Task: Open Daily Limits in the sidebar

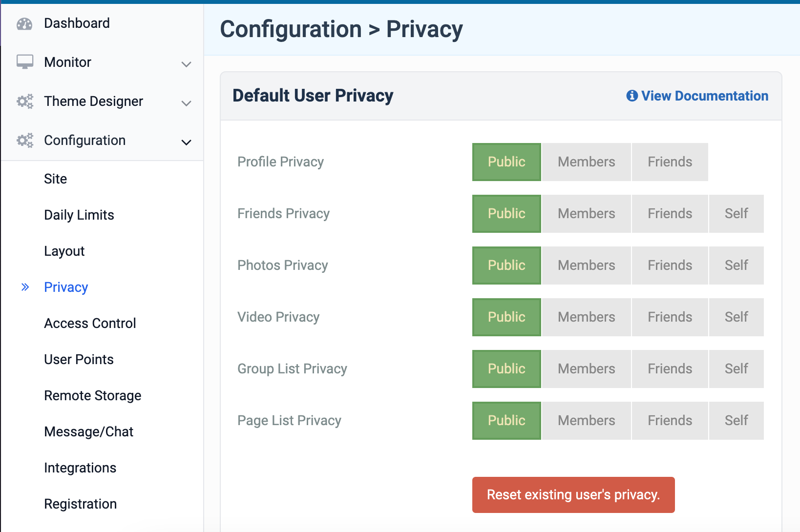Action: pos(79,215)
